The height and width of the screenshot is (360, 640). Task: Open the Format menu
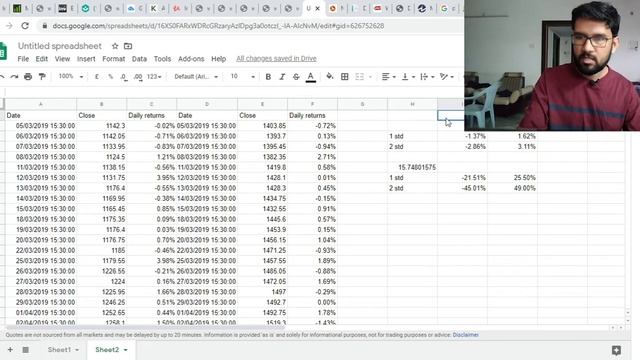(113, 59)
